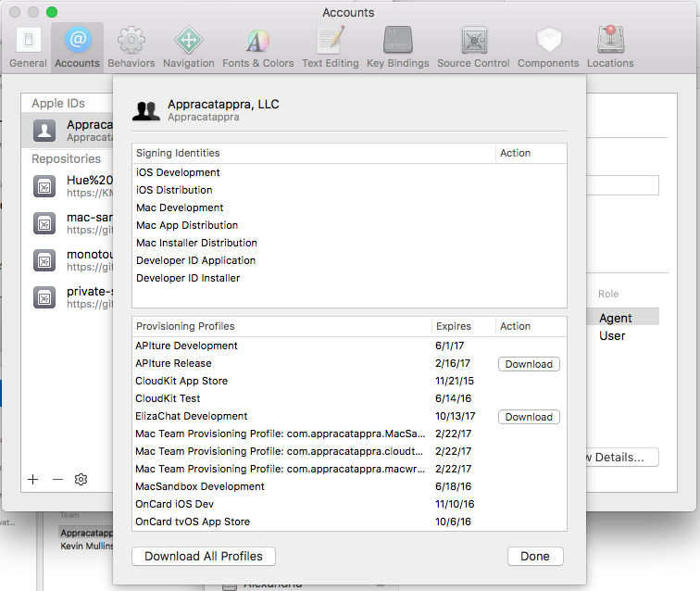Select the Mac App Distribution signing identity
The width and height of the screenshot is (700, 591).
[349, 225]
